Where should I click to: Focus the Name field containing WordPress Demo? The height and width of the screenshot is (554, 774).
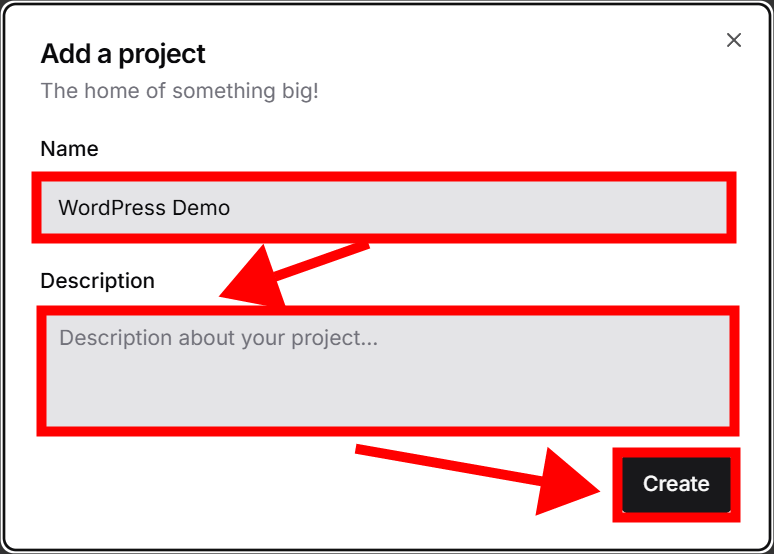[x=384, y=208]
